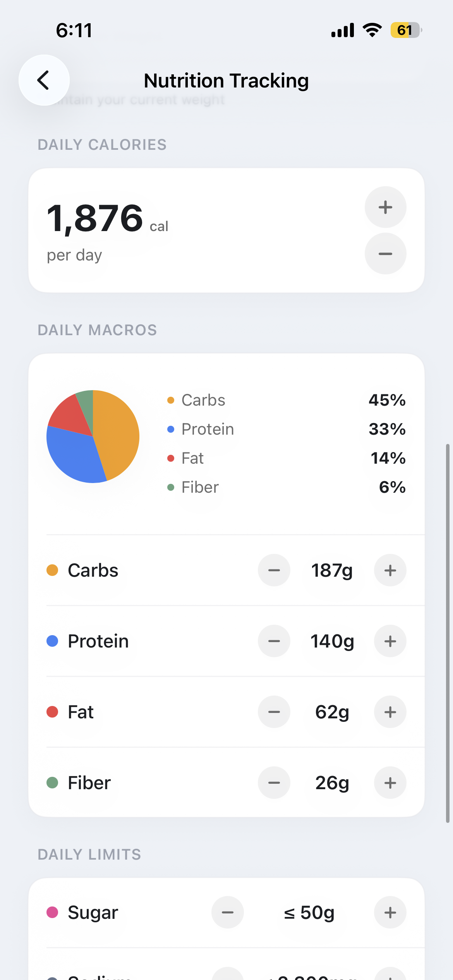Decrease Fat grams with minus icon
453x980 pixels.
pyautogui.click(x=274, y=712)
